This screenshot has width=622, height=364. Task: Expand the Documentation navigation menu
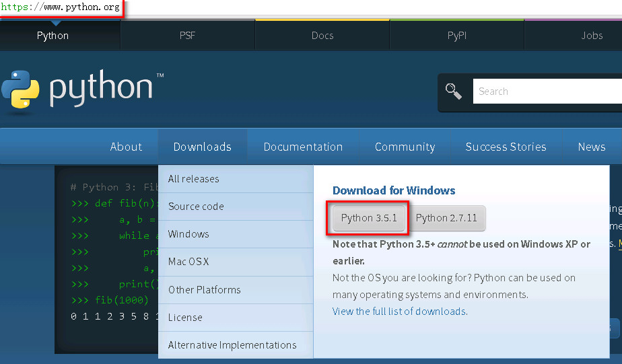tap(303, 147)
